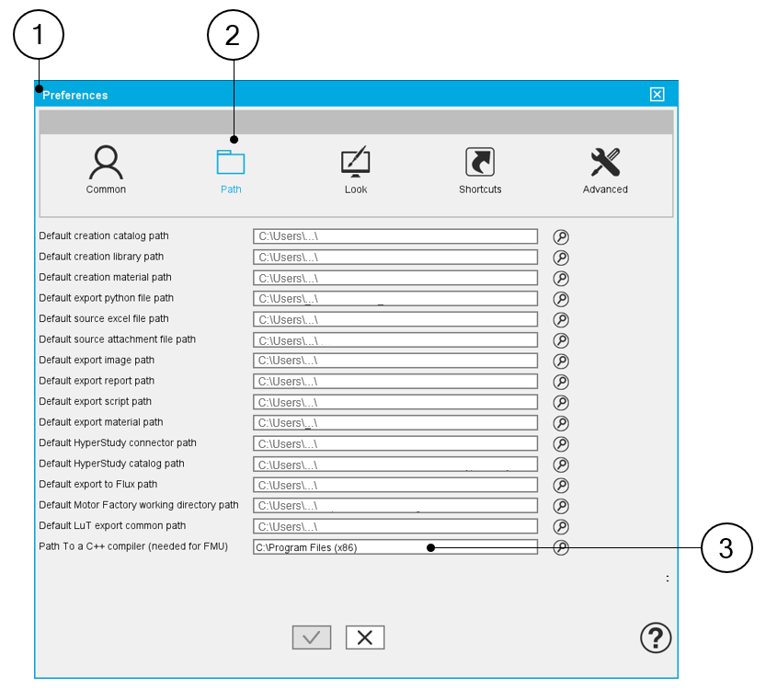Viewport: 766px width, 700px height.
Task: Browse for default creation catalog path
Action: tap(561, 236)
